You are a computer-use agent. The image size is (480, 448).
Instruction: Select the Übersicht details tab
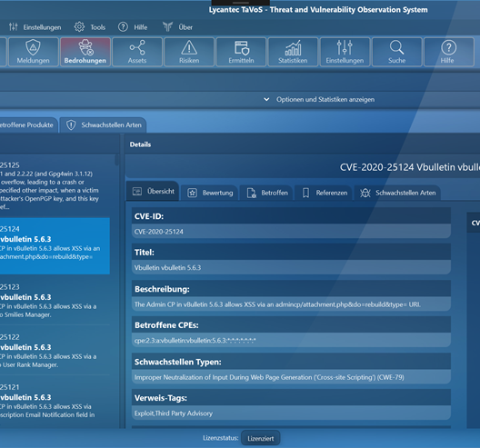pyautogui.click(x=153, y=192)
